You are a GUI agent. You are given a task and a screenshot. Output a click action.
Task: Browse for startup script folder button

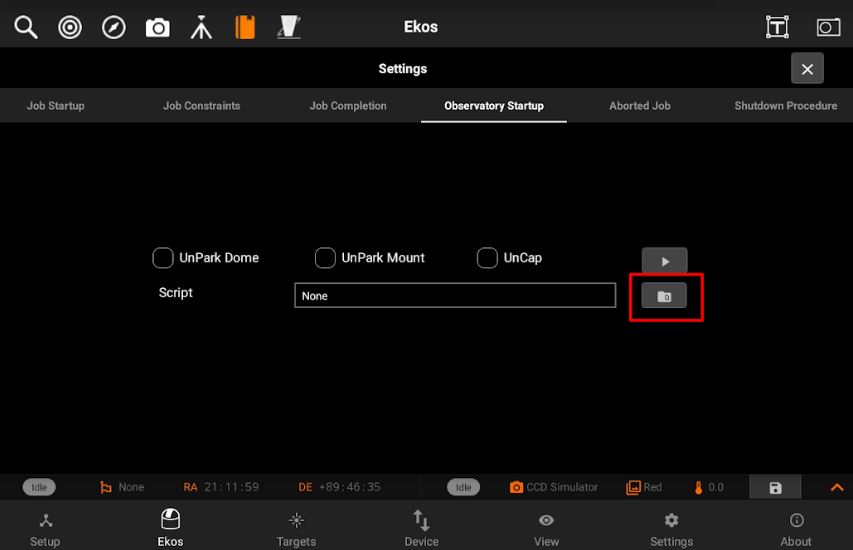tap(664, 296)
